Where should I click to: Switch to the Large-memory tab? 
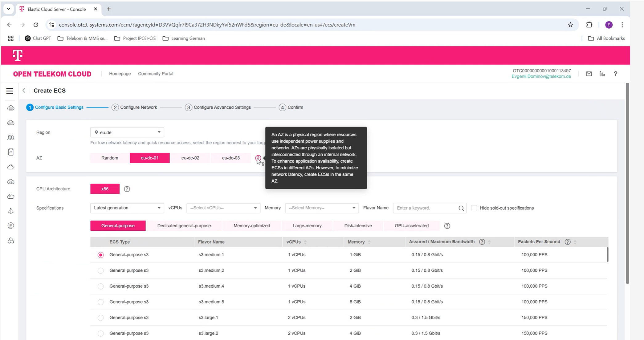pos(307,226)
